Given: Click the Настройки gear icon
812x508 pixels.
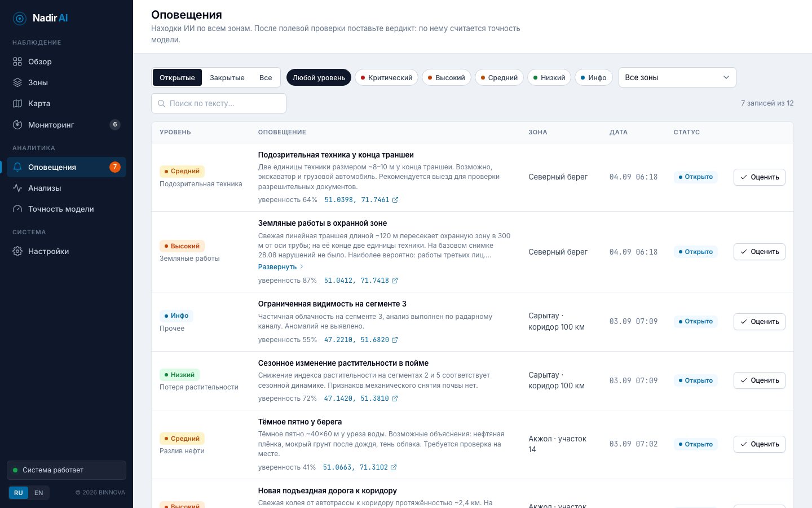Looking at the screenshot, I should (17, 251).
